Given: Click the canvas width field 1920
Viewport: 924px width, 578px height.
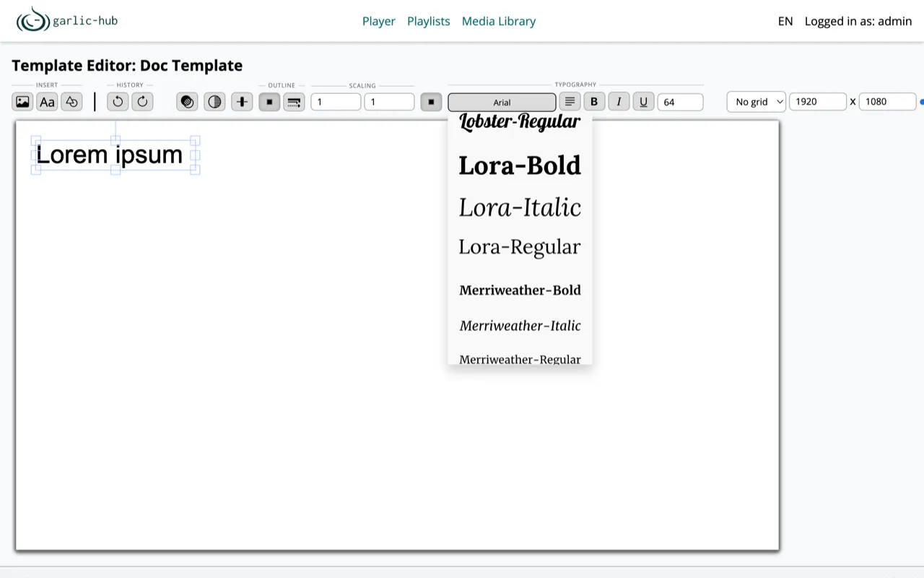Looking at the screenshot, I should point(818,102).
